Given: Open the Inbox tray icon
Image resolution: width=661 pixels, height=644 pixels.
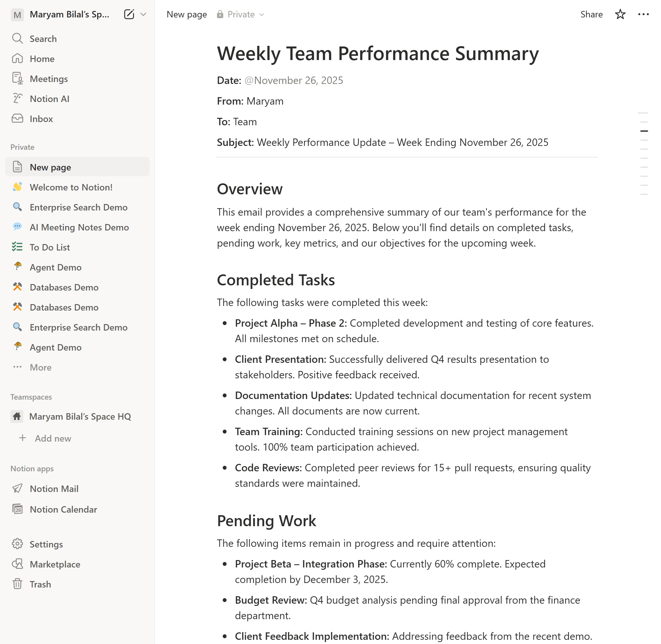Looking at the screenshot, I should point(17,119).
